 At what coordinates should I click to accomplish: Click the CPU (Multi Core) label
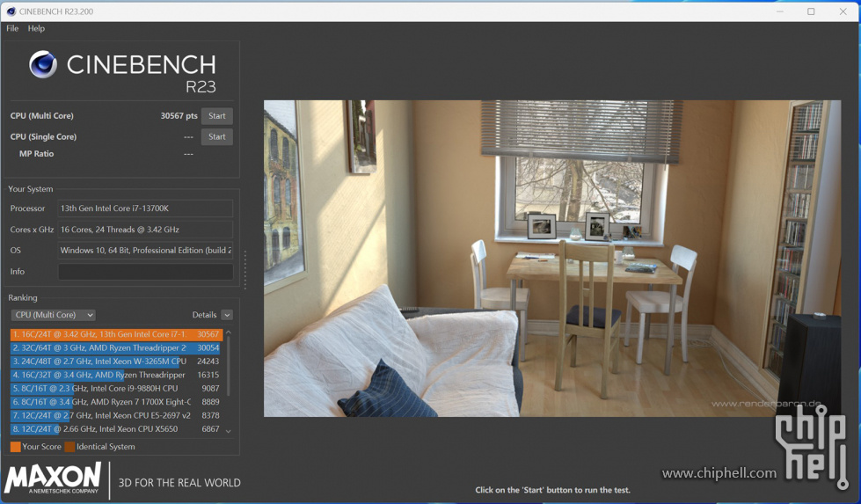coord(41,116)
